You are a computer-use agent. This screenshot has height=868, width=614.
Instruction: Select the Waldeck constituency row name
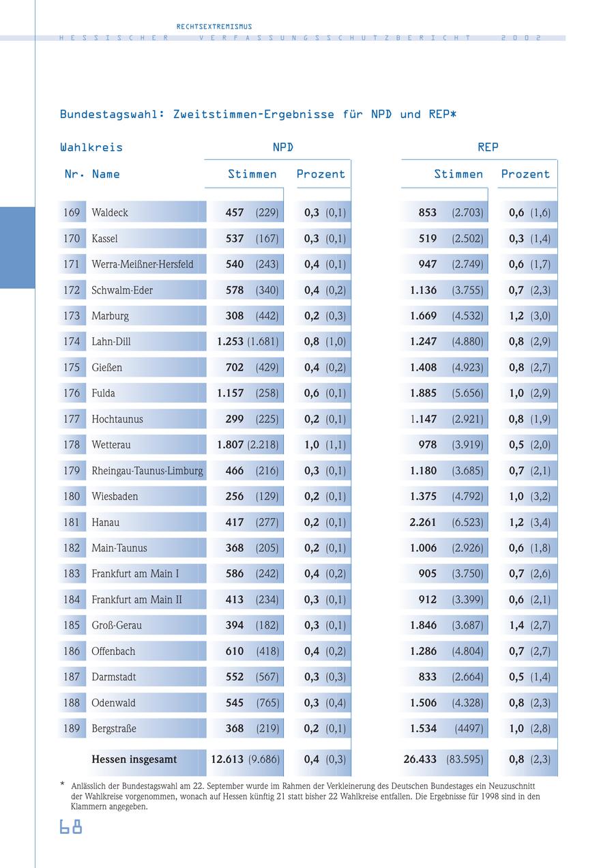coord(110,212)
